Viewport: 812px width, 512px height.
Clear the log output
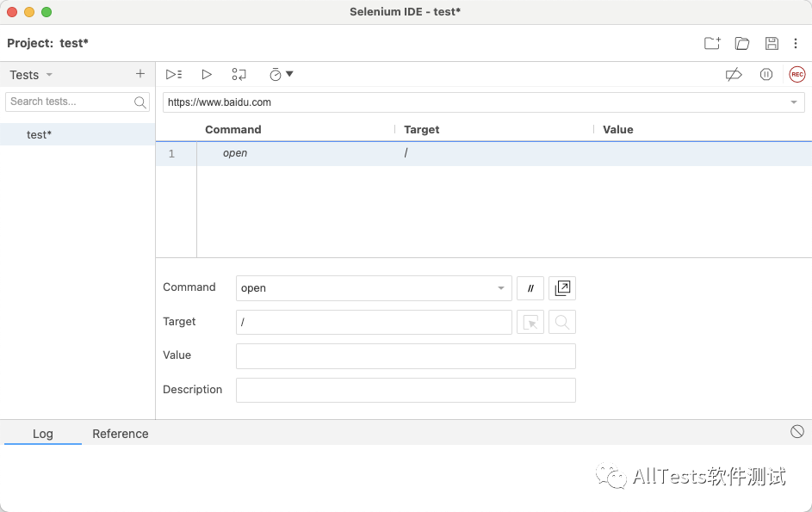797,432
